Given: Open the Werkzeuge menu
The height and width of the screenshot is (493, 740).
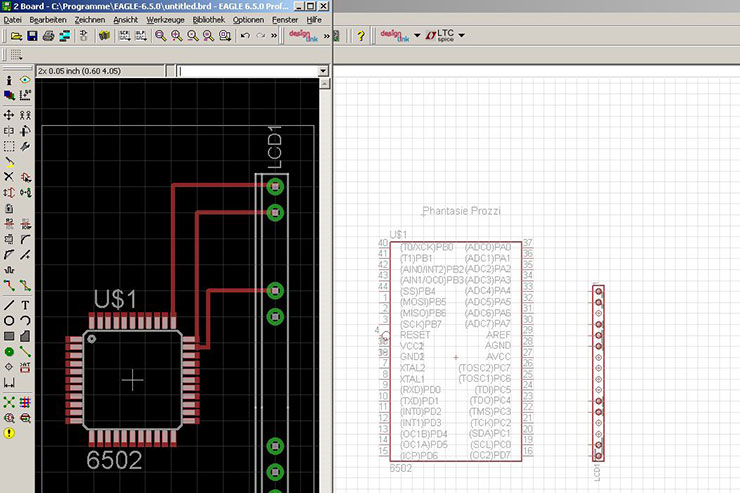Looking at the screenshot, I should [165, 20].
